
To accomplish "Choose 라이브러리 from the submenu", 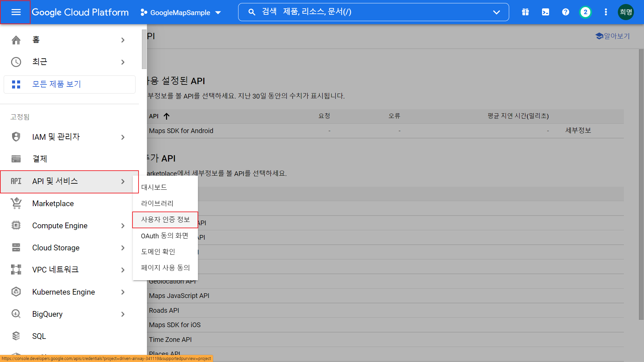I will click(157, 203).
